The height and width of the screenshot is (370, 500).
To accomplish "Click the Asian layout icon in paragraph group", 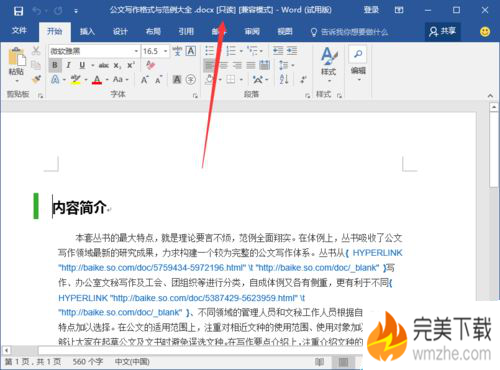I will coord(258,79).
